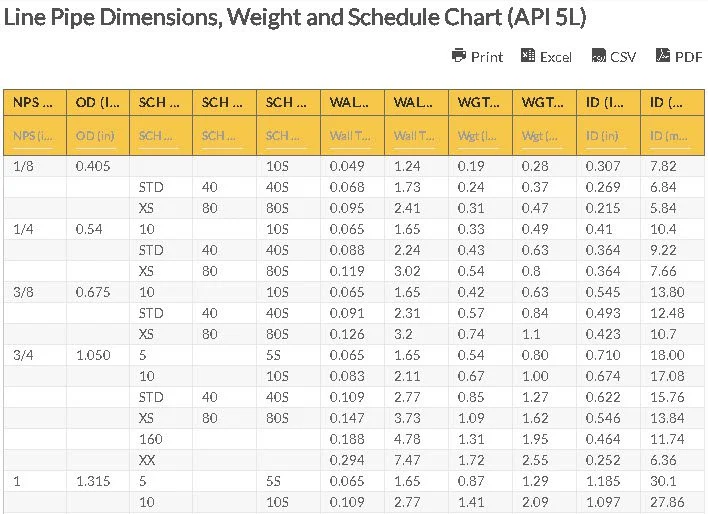Focus the NPS filter input field

click(34, 135)
